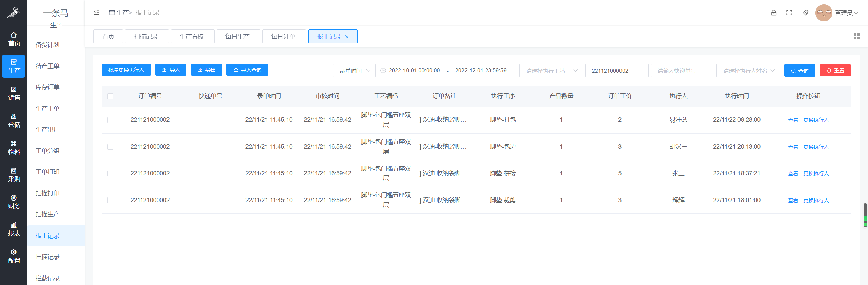Open the 请选择执行人姓名 dropdown
This screenshot has width=868, height=285.
(748, 71)
